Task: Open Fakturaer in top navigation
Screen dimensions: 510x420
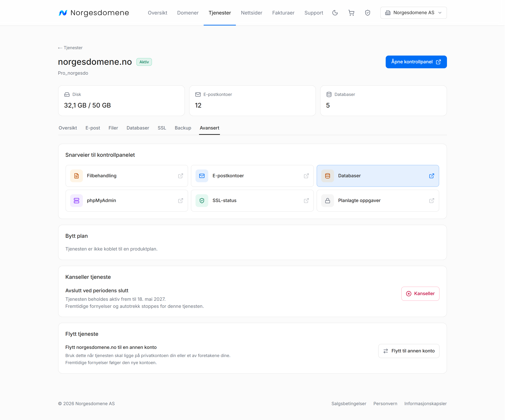Action: (x=283, y=13)
